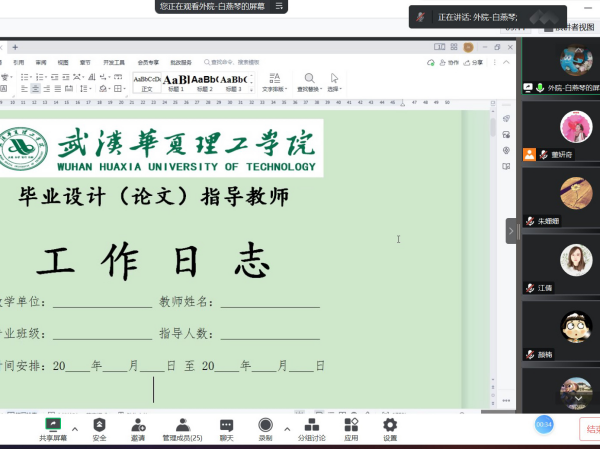600x449 pixels.
Task: Open the 审阅 ribbon tab
Action: coord(41,62)
